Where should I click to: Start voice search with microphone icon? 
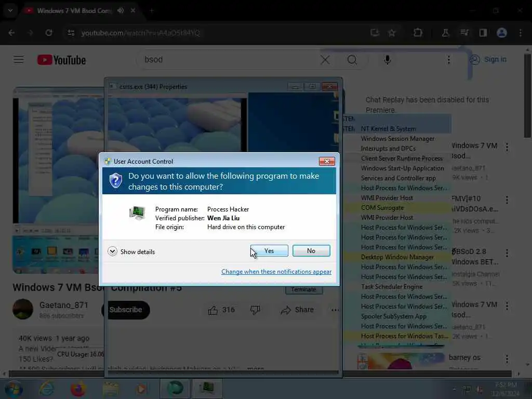[387, 60]
